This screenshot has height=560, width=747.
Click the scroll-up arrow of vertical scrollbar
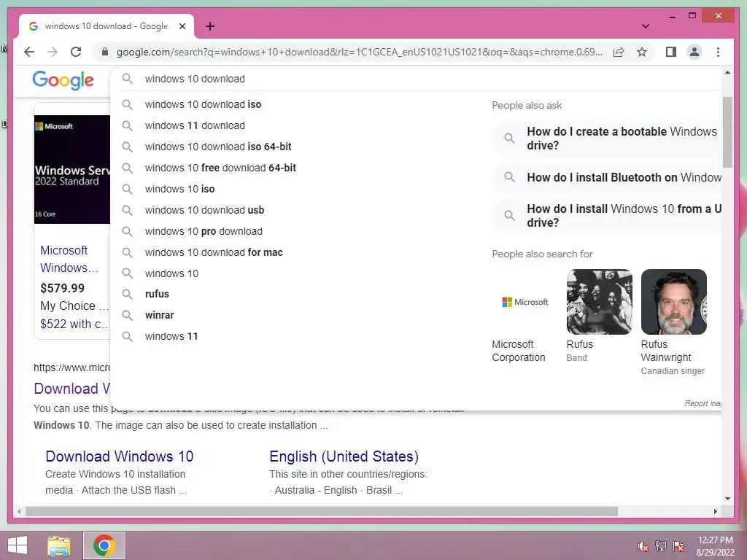tap(727, 72)
